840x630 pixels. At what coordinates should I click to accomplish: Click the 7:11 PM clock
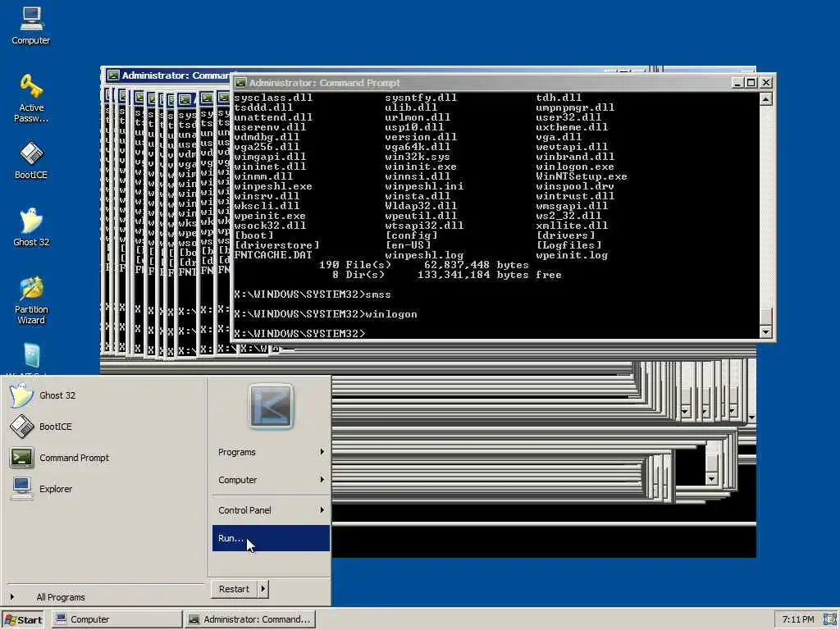[797, 619]
